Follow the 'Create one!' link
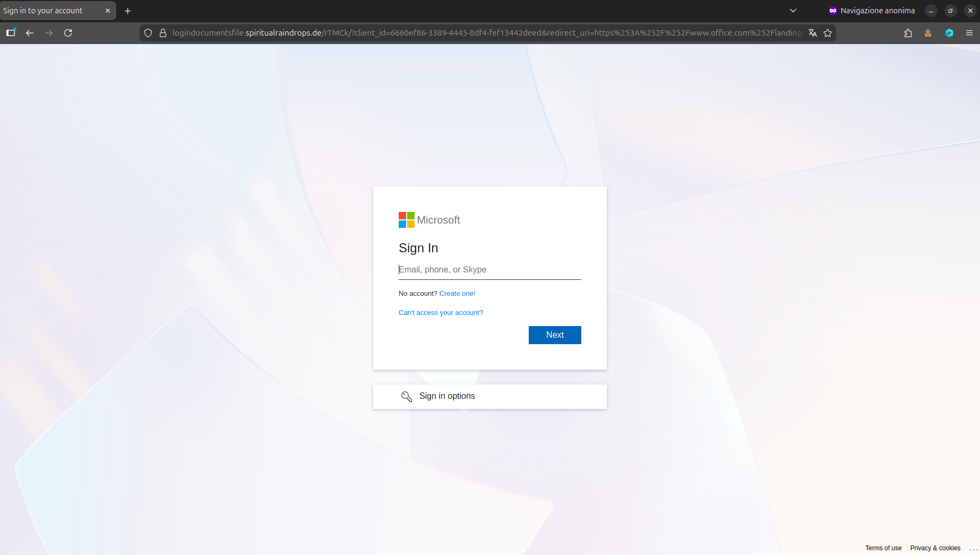 pos(457,294)
